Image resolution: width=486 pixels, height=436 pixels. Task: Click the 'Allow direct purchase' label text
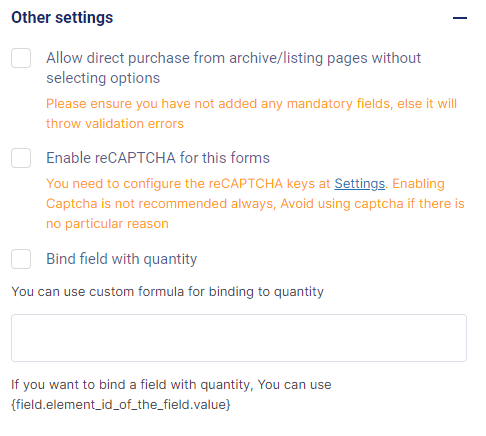(x=234, y=68)
